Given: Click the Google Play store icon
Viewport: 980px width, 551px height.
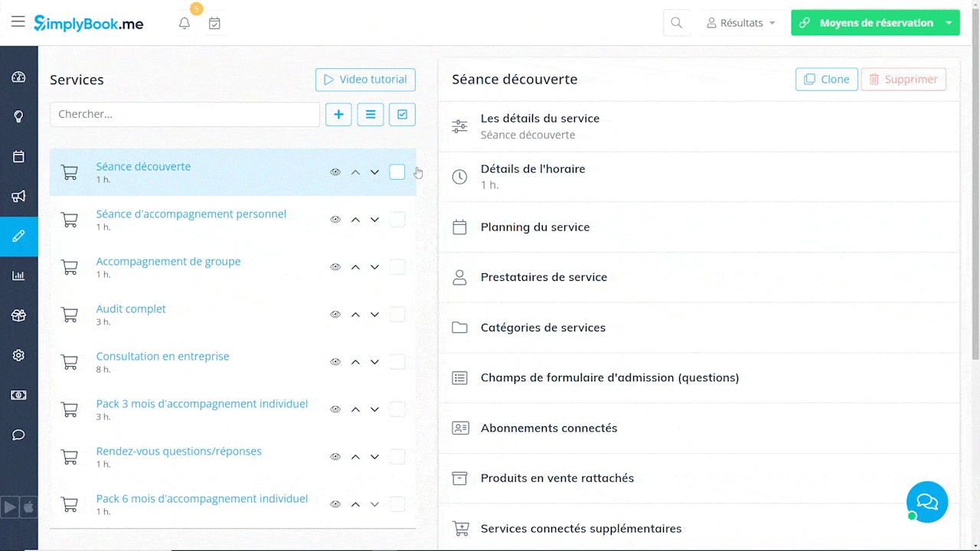Looking at the screenshot, I should coord(10,507).
